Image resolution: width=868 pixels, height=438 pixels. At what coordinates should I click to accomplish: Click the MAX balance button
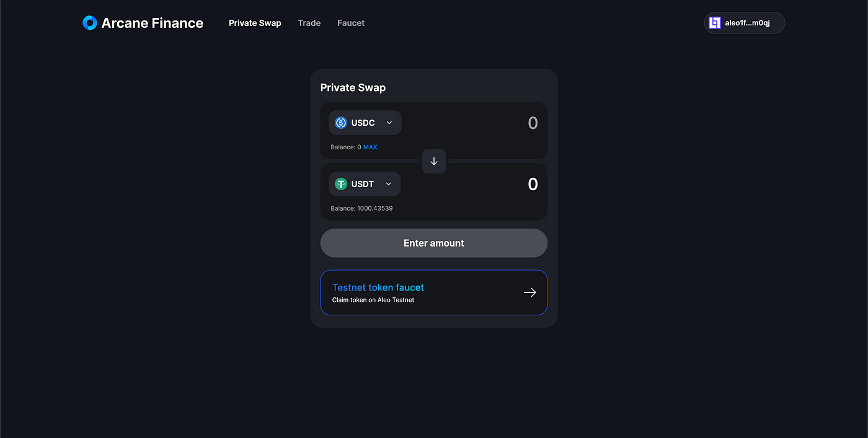click(x=369, y=147)
